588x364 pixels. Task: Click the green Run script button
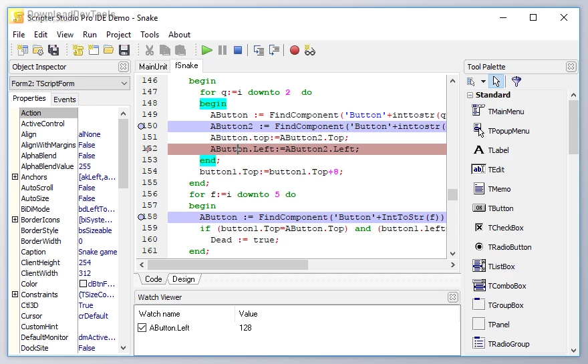click(207, 50)
